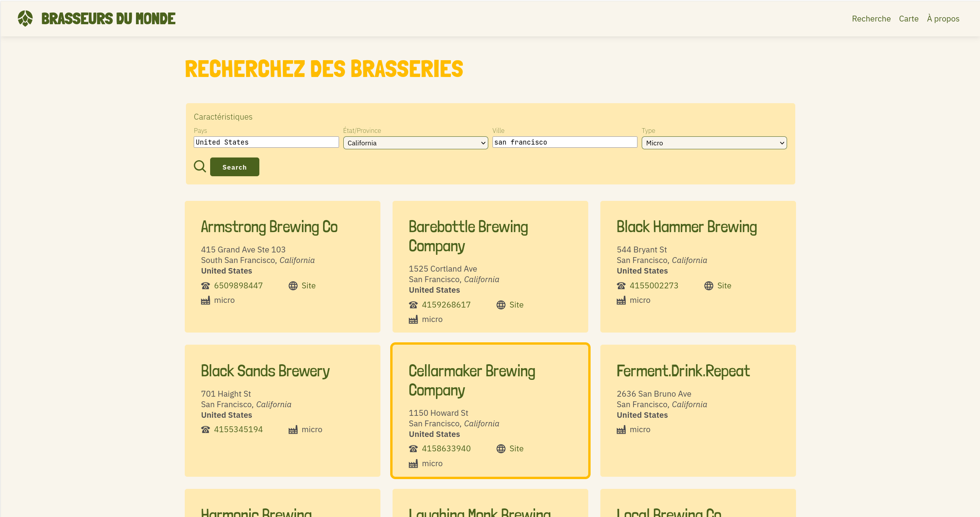Open the Type dropdown showing Micro

tap(714, 143)
